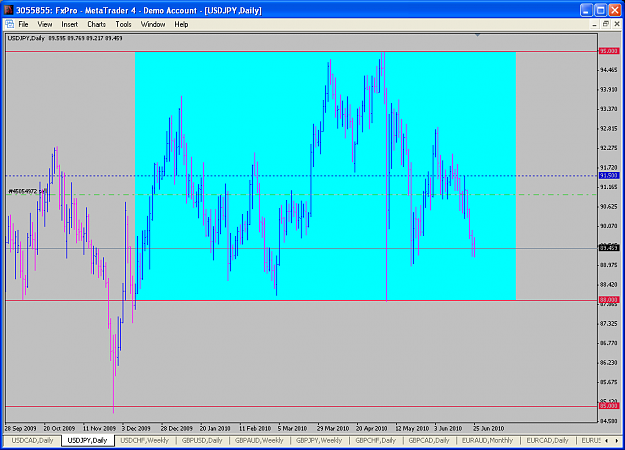Click the chart shift triangle marker at top
Screen dimensions: 625x450
(477, 35)
